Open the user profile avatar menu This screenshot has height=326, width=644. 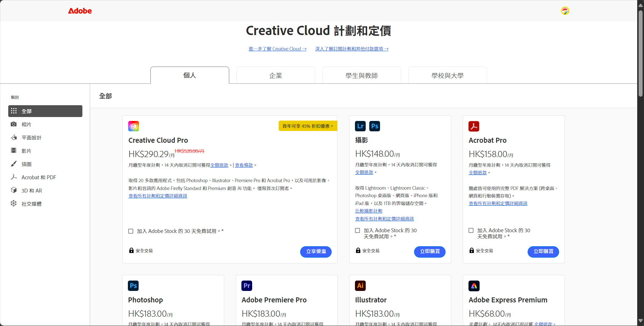point(565,11)
